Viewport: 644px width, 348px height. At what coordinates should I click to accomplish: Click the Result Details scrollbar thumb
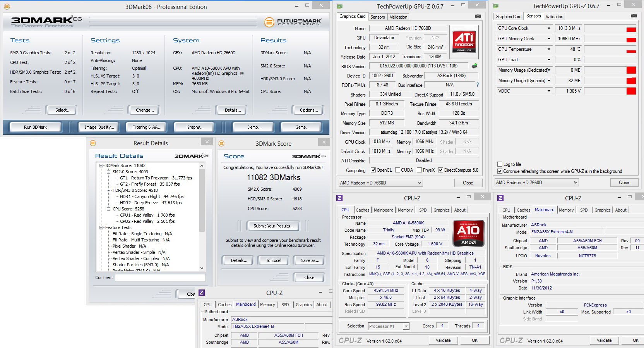pos(202,200)
